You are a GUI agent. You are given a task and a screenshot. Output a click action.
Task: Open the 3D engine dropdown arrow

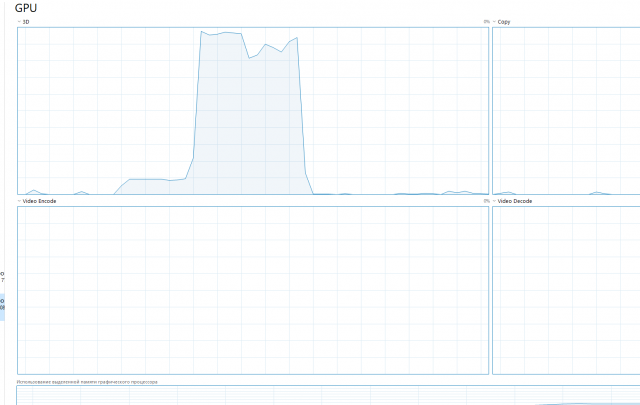[x=19, y=21]
